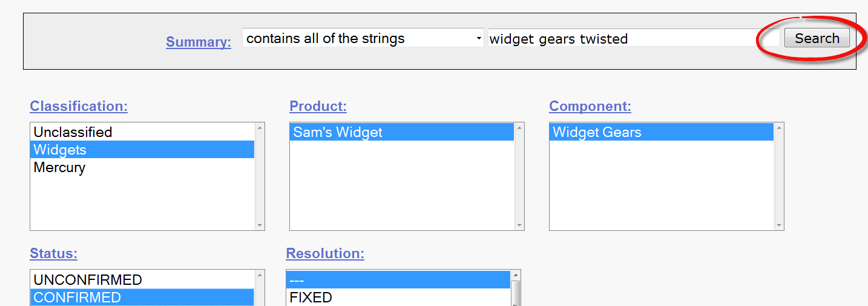Click Product list scroll up arrow
Screen dimensions: 868x306
519,127
